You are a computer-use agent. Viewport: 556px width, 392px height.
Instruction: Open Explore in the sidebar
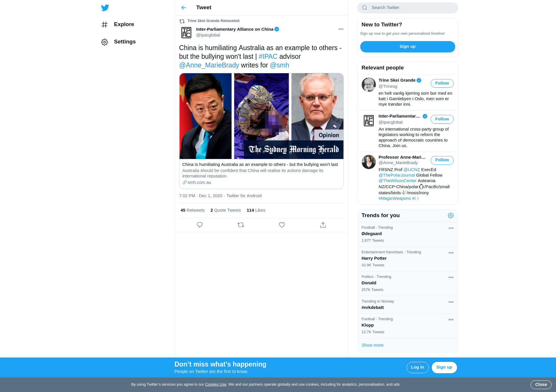coord(118,25)
